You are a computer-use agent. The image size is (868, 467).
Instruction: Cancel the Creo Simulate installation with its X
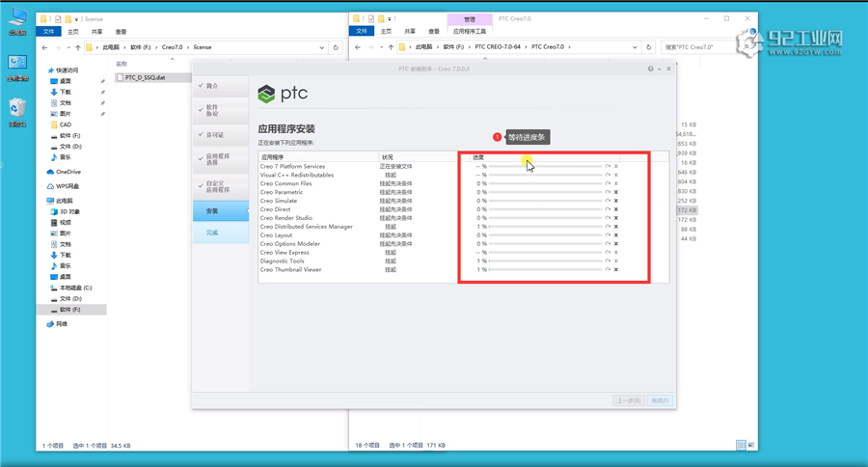[x=616, y=201]
